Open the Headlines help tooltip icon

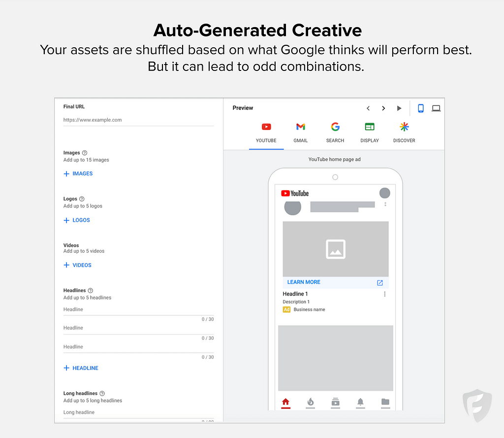(91, 291)
